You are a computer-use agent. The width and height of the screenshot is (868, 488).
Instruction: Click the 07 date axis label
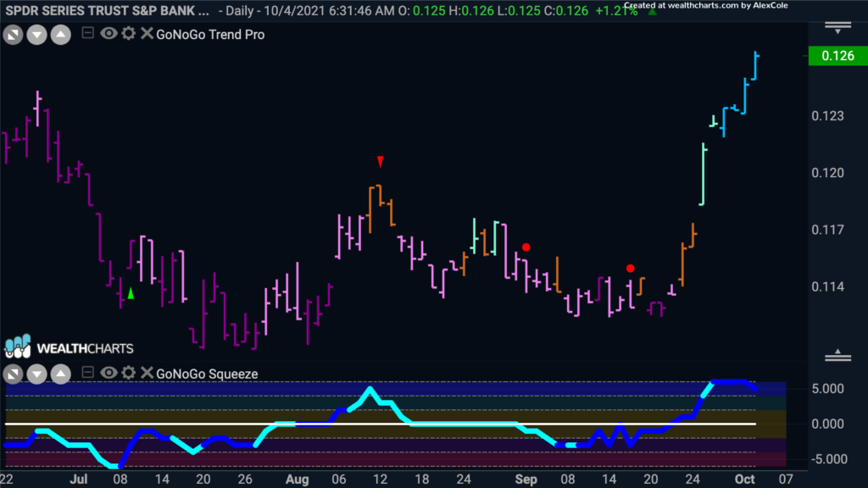(x=786, y=480)
